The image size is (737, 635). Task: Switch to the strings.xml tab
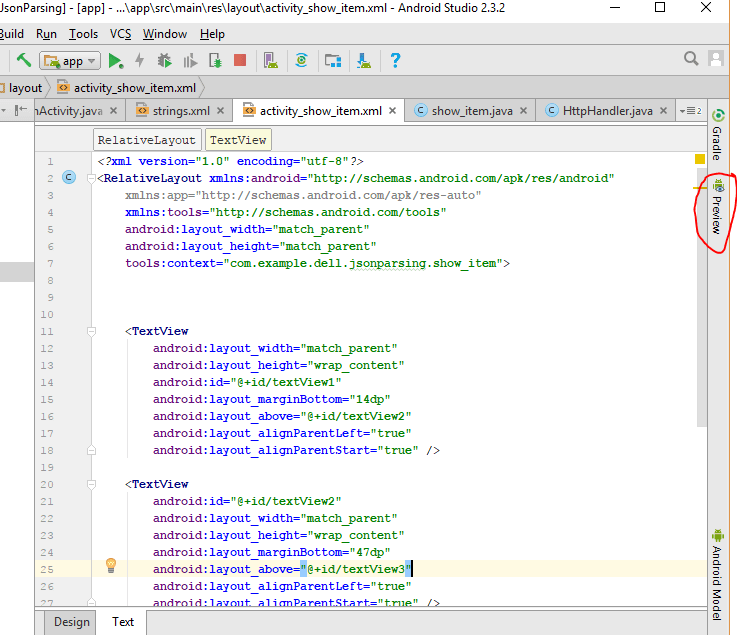180,111
